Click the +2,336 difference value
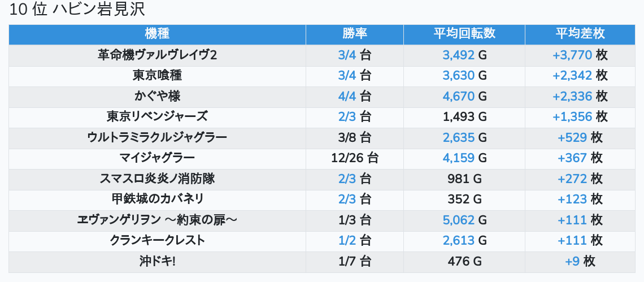Viewport: 644px width, 282px height. click(x=572, y=96)
